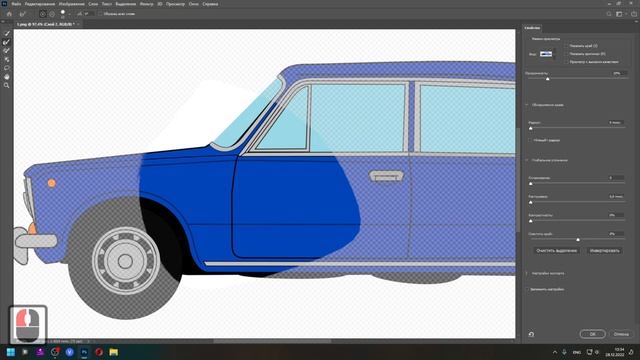Open the Файл menu
The width and height of the screenshot is (640, 360).
[x=16, y=4]
